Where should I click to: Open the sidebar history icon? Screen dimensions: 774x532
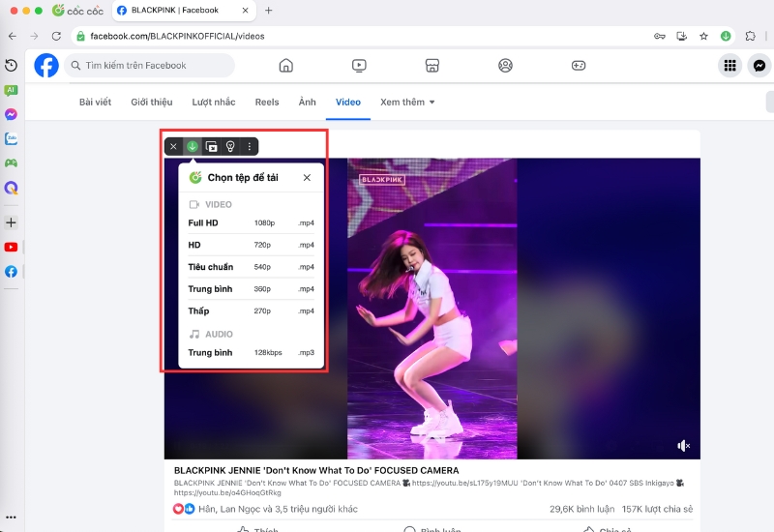click(x=11, y=65)
